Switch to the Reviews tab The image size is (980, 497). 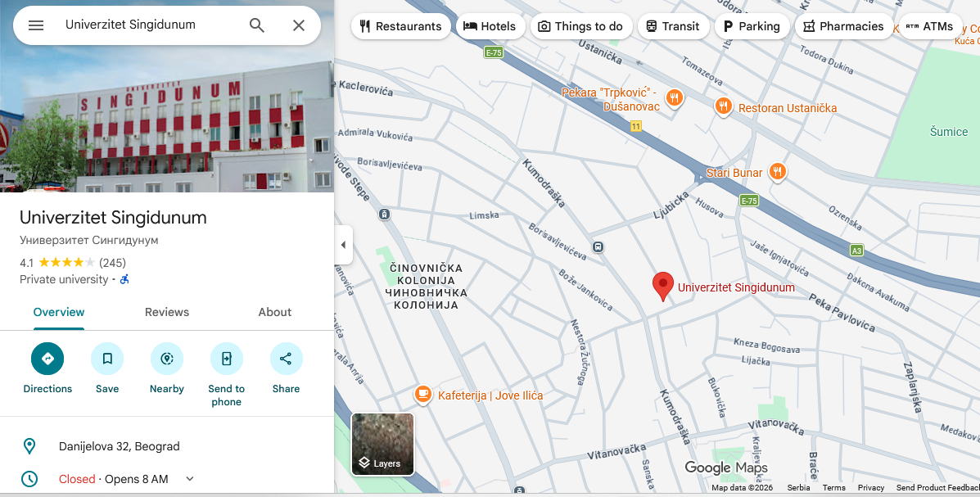click(x=167, y=312)
